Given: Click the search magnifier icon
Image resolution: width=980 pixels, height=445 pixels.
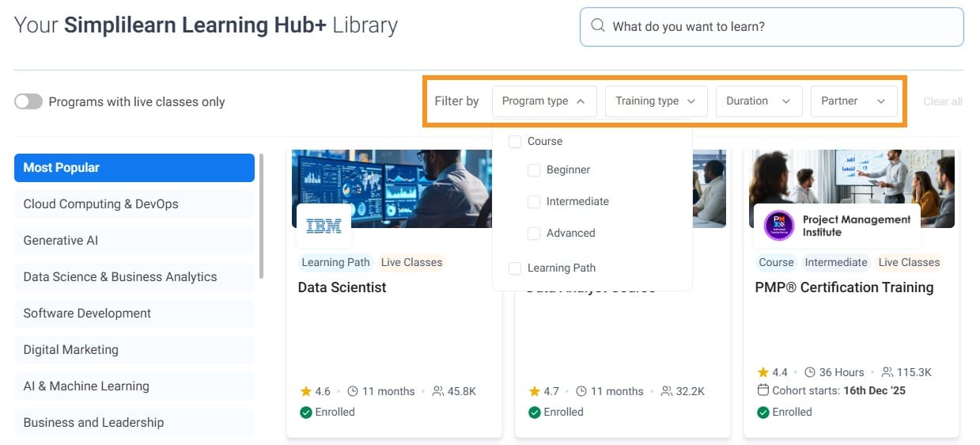Looking at the screenshot, I should pos(598,26).
